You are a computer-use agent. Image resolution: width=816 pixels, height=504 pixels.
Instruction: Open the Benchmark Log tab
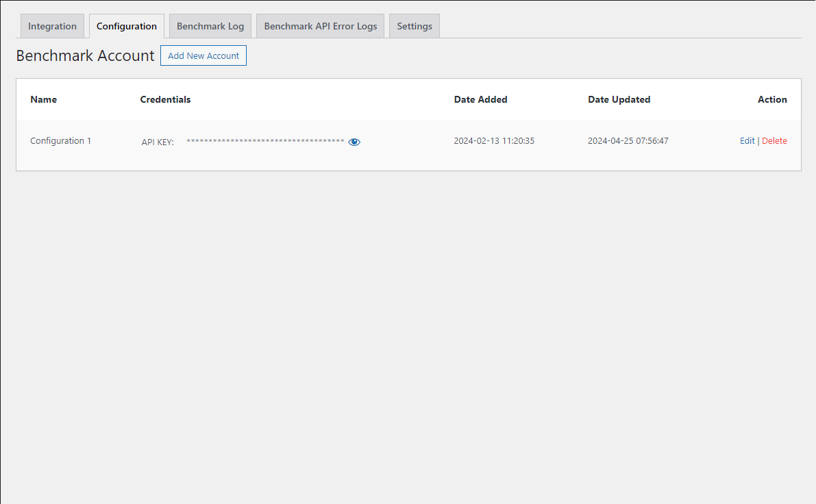(210, 26)
